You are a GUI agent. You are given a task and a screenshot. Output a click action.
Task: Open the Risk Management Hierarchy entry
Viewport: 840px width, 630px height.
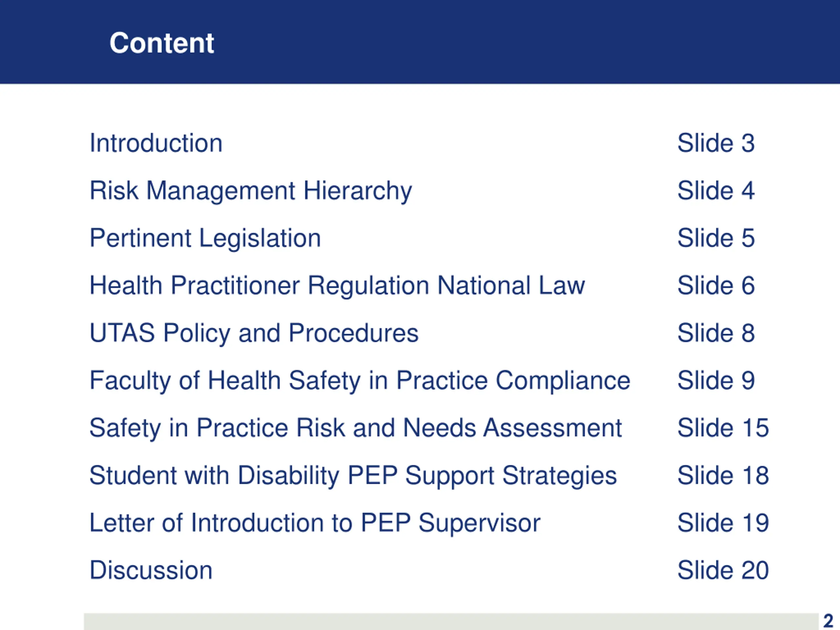tap(251, 191)
